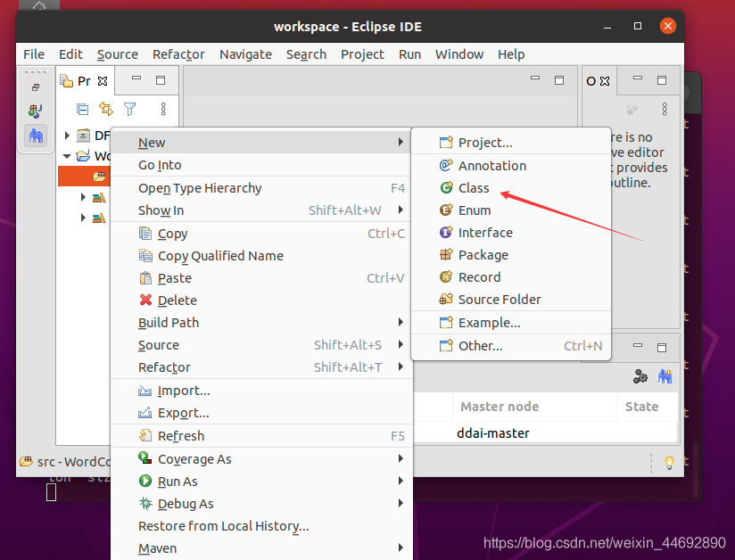Open the Package Explorer filter funnel icon
The height and width of the screenshot is (560, 735).
pyautogui.click(x=129, y=108)
